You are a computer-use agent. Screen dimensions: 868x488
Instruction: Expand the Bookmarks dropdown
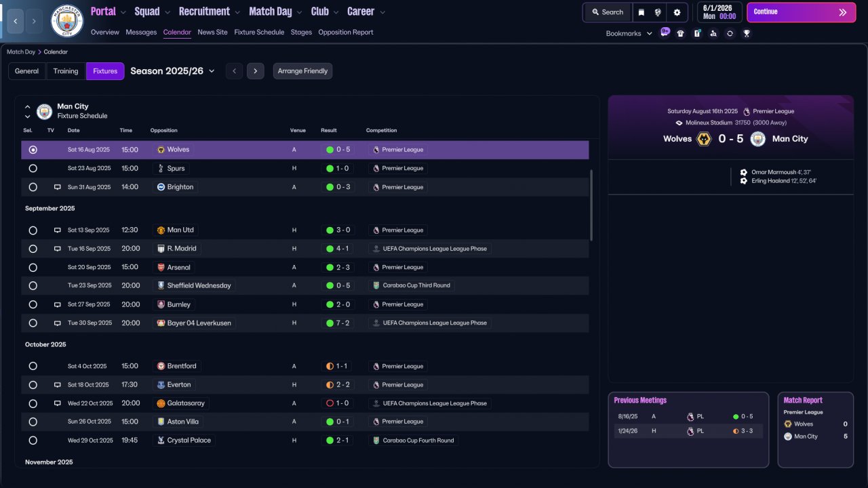coord(629,33)
